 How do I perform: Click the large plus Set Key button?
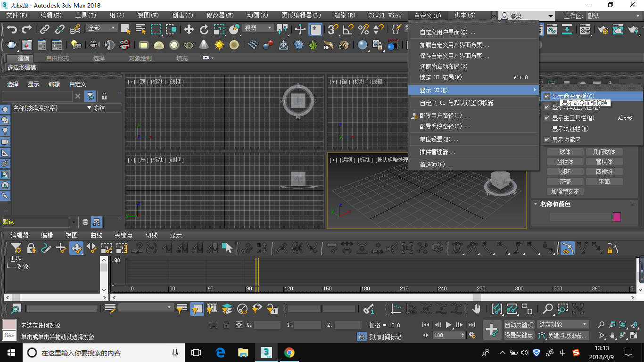pyautogui.click(x=492, y=329)
